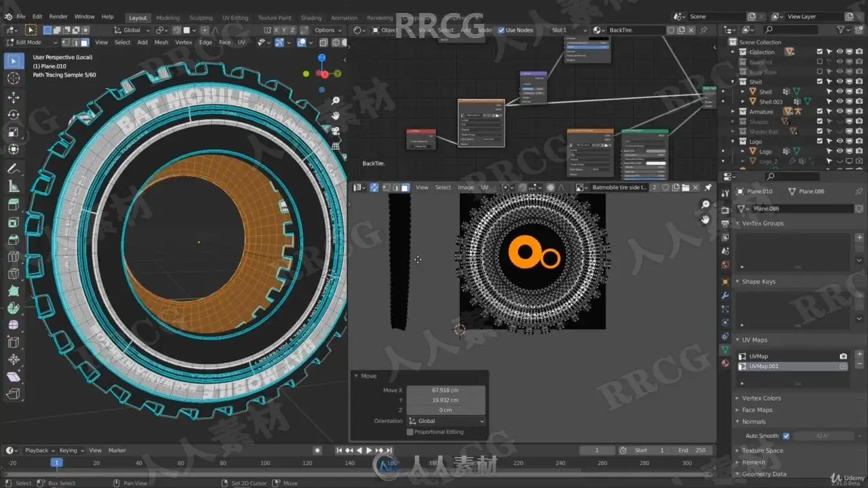868x488 pixels.
Task: Select the Annotate pencil tool
Action: coord(13,169)
